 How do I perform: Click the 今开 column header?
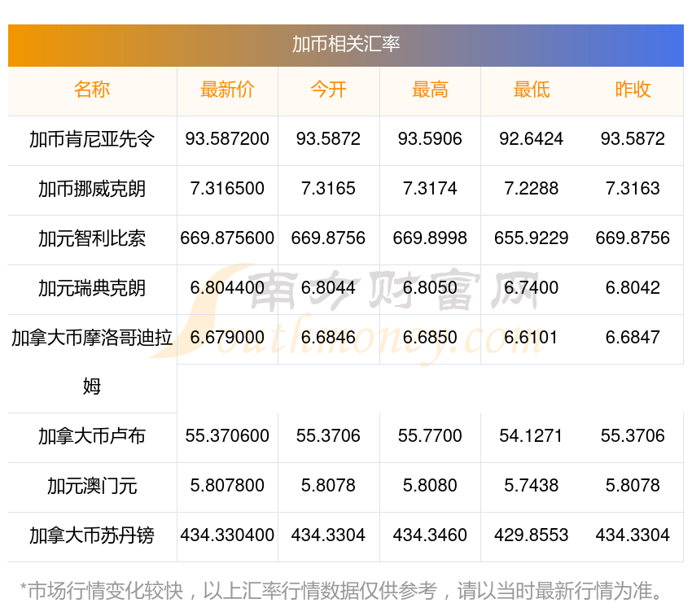tap(328, 90)
